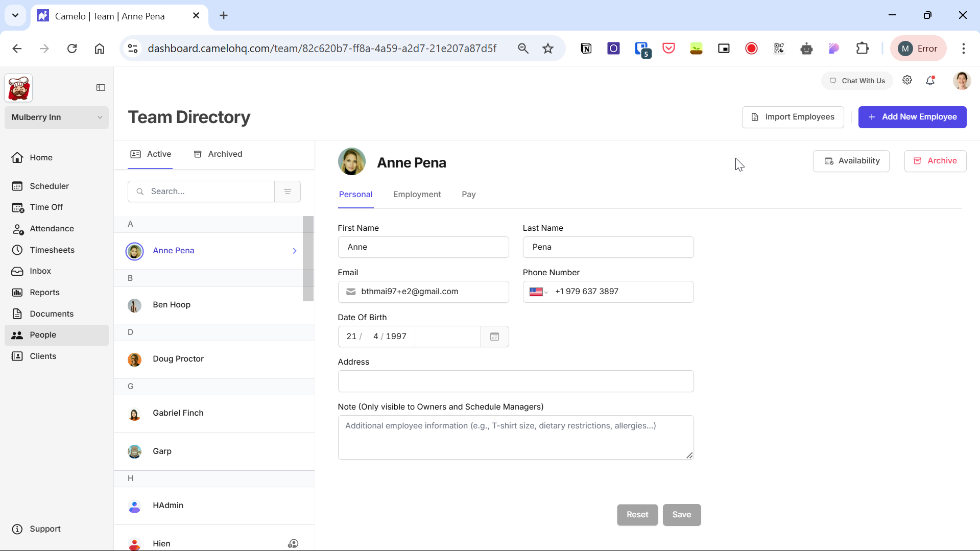980x551 pixels.
Task: Open the settings gear icon
Action: point(907,80)
